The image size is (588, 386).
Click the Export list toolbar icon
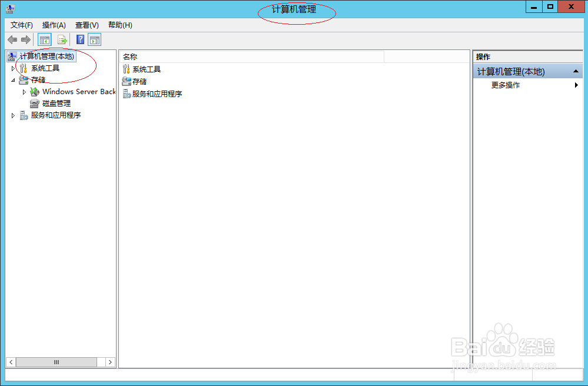click(62, 39)
